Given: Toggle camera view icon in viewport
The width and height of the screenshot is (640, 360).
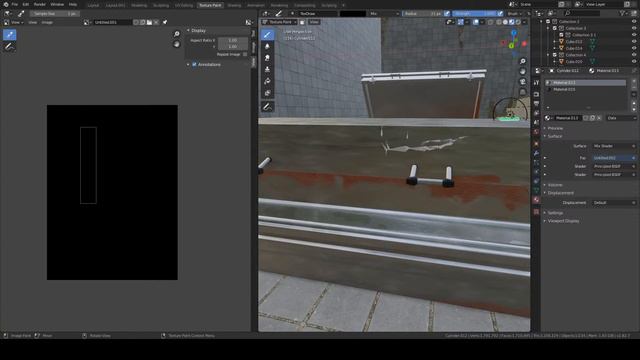Looking at the screenshot, I should [x=522, y=82].
